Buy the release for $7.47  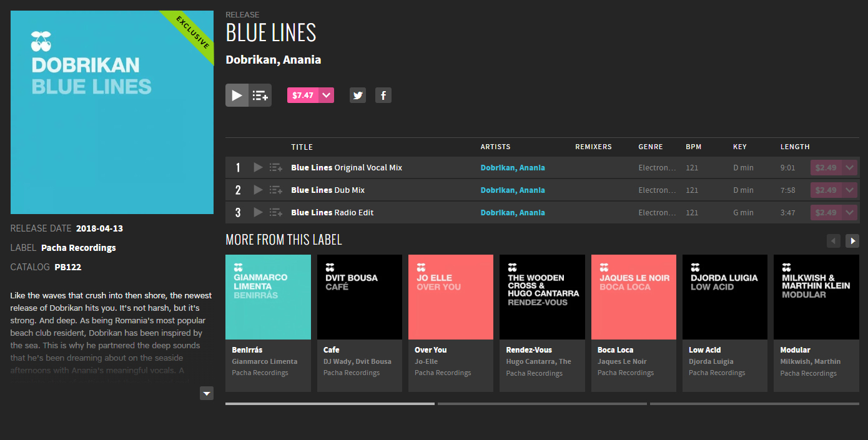click(303, 95)
